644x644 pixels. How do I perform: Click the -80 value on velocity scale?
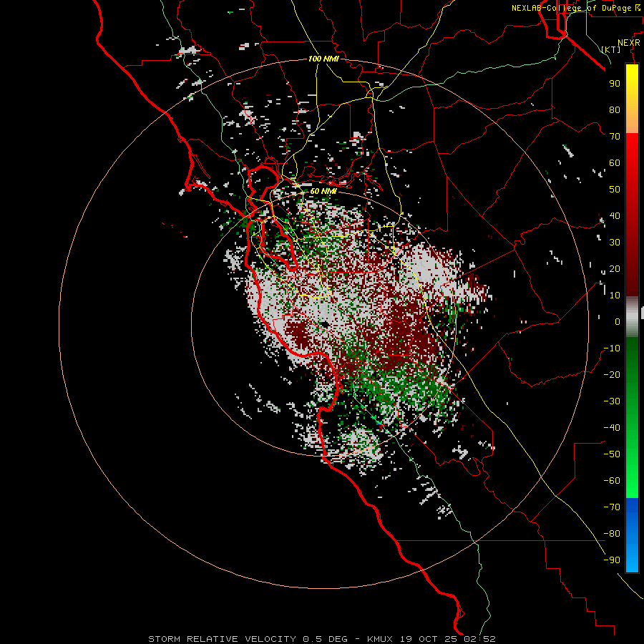pos(612,534)
